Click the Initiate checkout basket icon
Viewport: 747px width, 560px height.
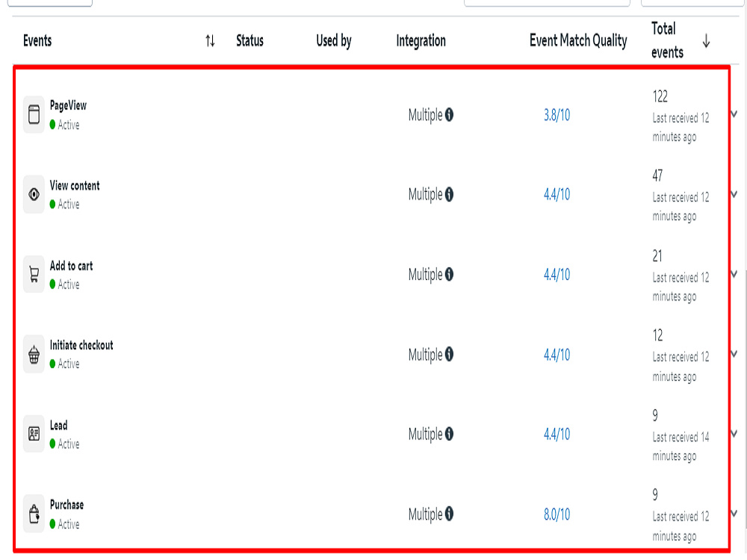click(34, 354)
